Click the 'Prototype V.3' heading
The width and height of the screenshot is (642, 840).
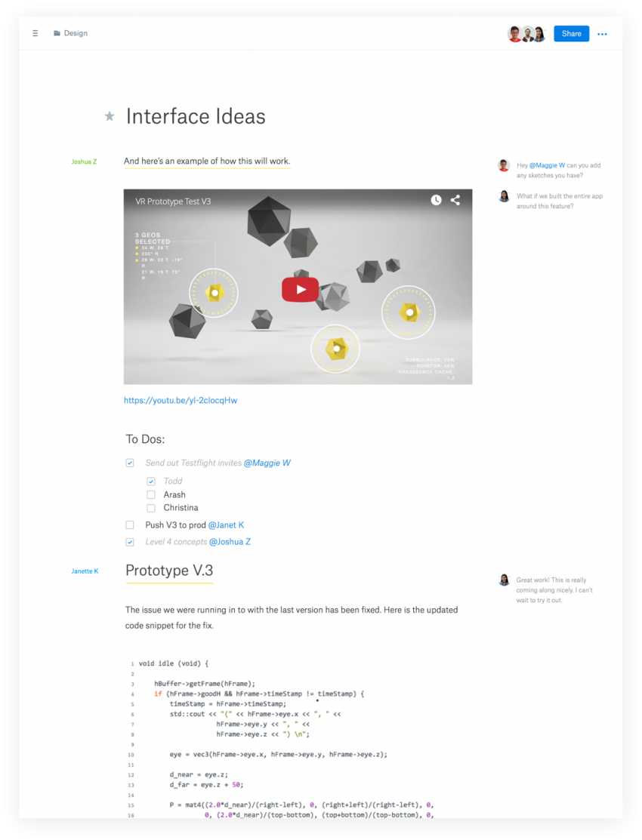169,570
